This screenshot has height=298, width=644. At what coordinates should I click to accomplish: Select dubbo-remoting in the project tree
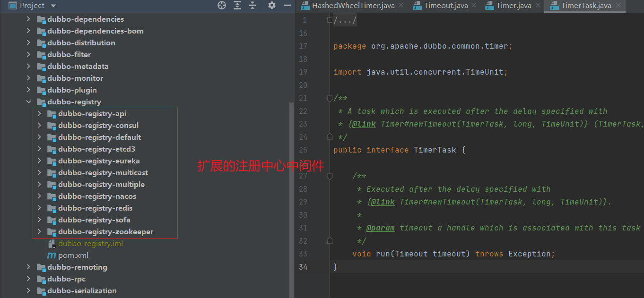(x=77, y=267)
